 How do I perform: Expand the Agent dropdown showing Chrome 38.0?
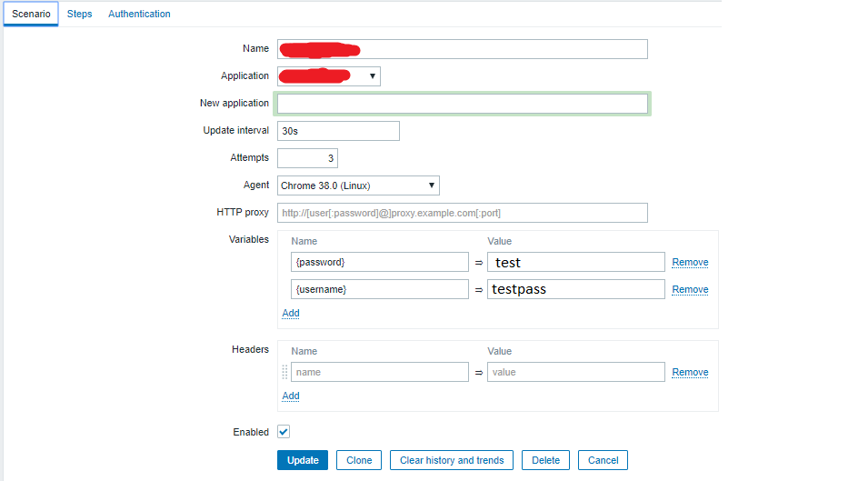tap(358, 185)
